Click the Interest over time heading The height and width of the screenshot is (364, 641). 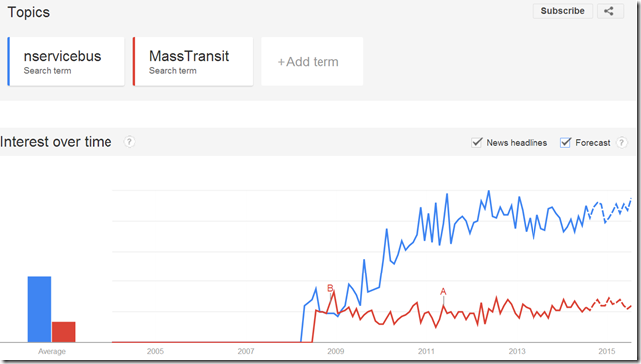(x=56, y=142)
